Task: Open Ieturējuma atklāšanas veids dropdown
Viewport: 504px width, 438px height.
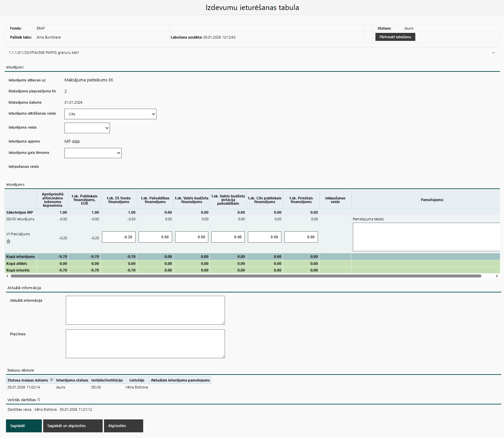Action: [110, 114]
